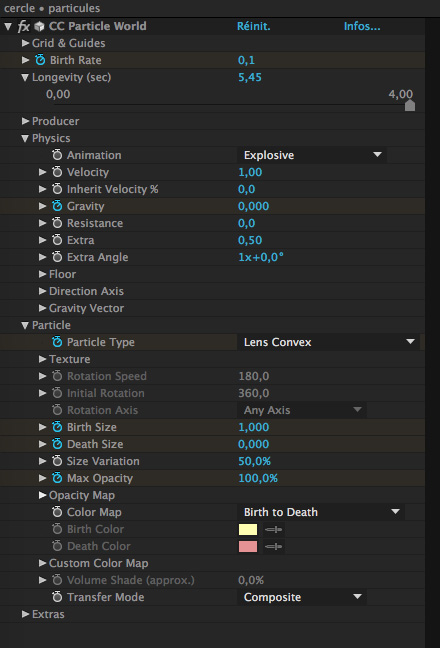Click the Birth Rate value 0,1
The width and height of the screenshot is (440, 648).
(246, 60)
